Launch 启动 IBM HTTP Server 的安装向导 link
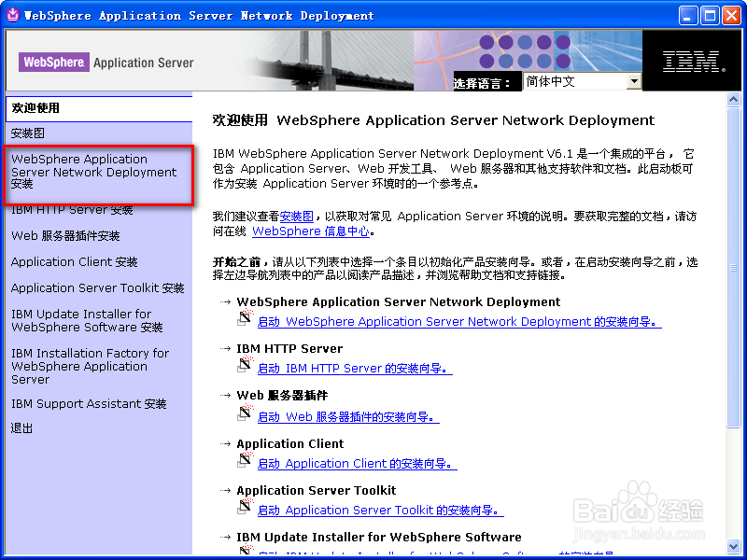747x560 pixels. point(355,369)
